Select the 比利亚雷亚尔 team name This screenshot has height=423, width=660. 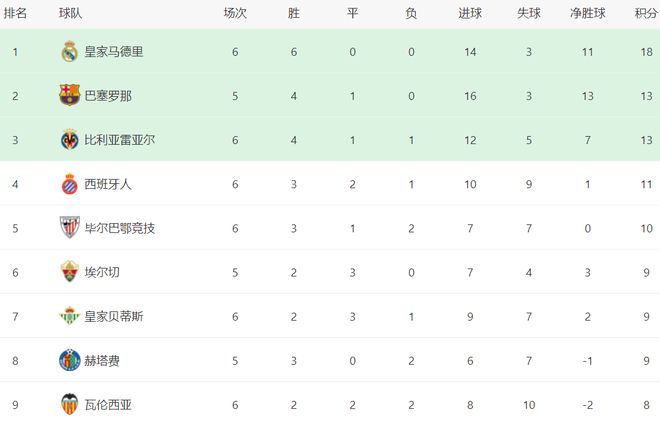pos(119,140)
